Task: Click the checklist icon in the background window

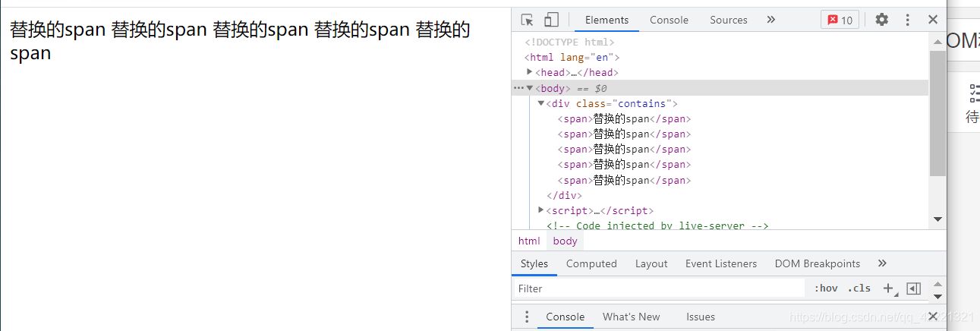Action: click(x=974, y=93)
